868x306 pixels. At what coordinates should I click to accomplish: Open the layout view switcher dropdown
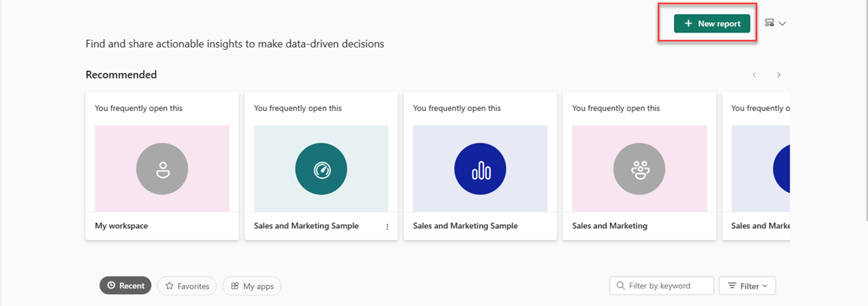(775, 23)
